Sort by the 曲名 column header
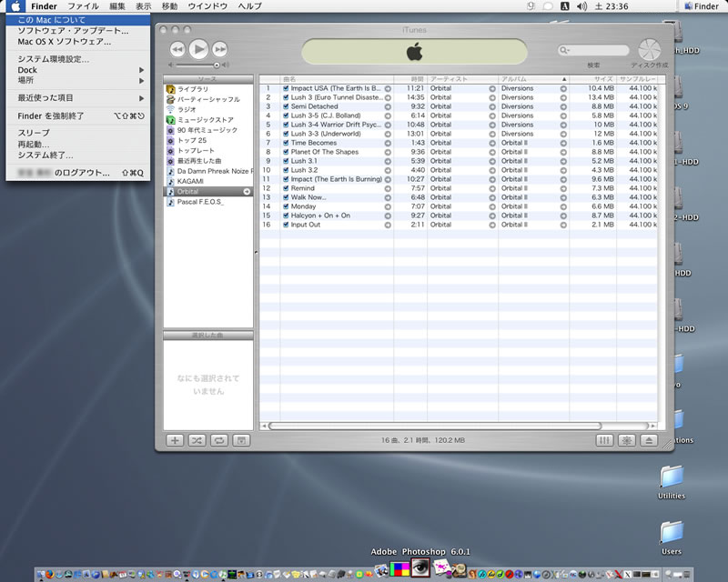728x582 pixels. [x=337, y=79]
